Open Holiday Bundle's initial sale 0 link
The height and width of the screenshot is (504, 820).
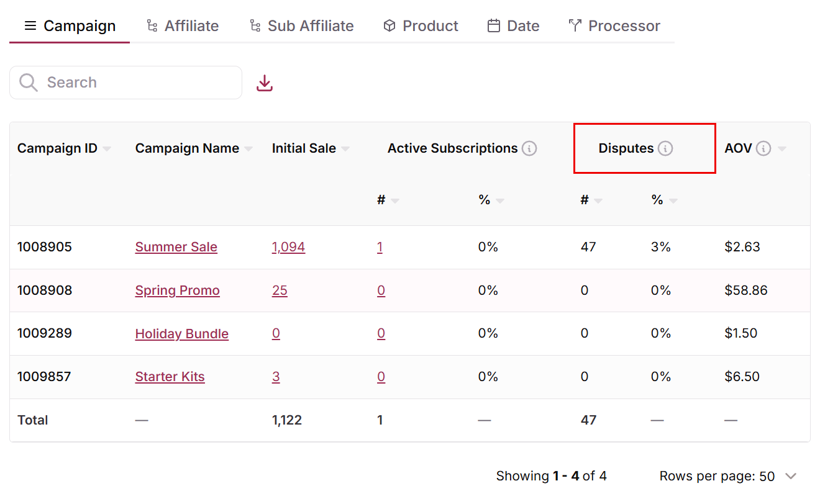(276, 333)
